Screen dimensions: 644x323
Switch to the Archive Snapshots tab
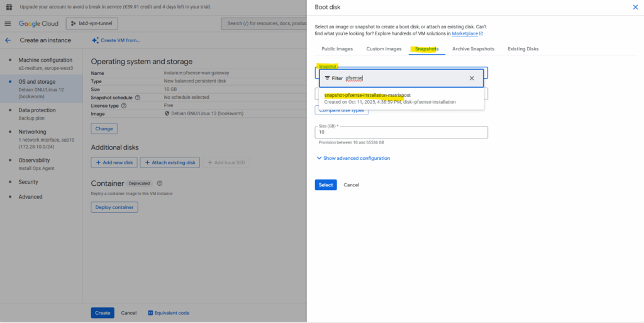[x=473, y=48]
